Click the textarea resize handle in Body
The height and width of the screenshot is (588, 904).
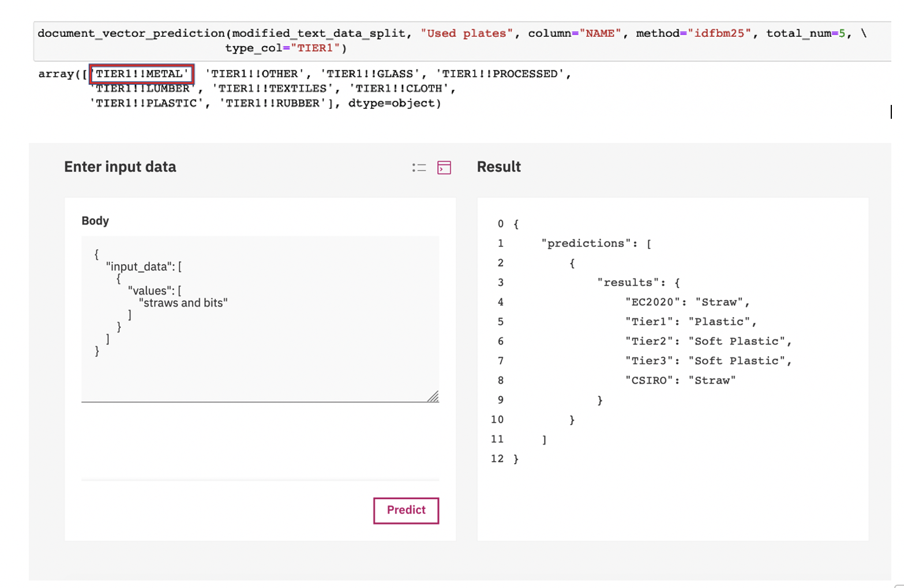tap(433, 397)
